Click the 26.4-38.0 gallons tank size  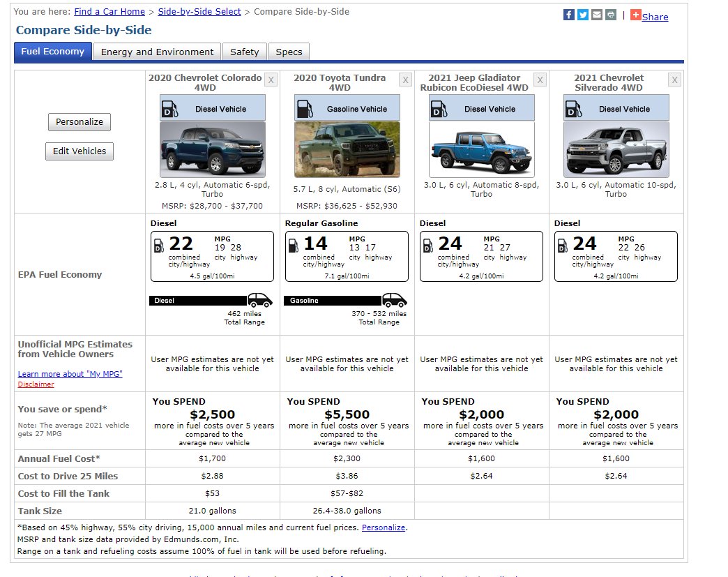coord(347,511)
